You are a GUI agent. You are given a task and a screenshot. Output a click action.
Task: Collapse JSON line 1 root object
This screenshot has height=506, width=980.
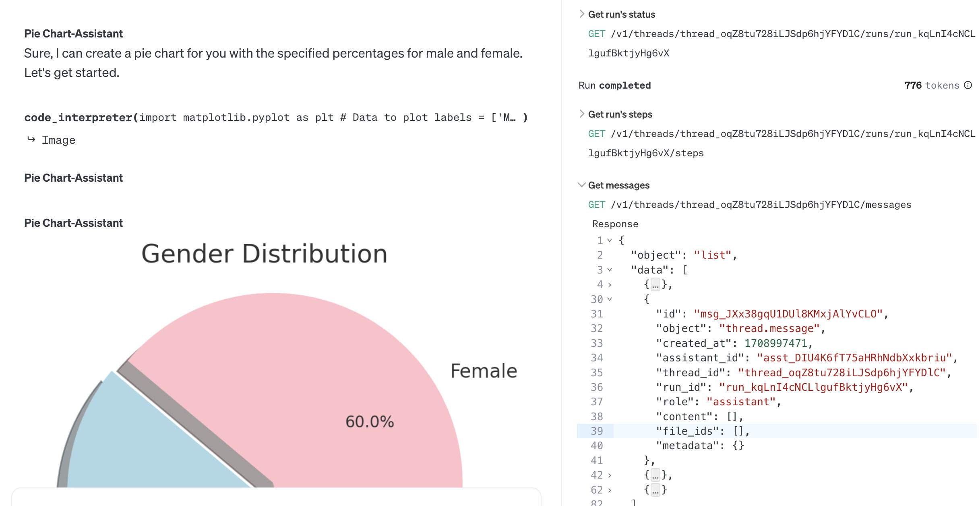click(x=610, y=241)
